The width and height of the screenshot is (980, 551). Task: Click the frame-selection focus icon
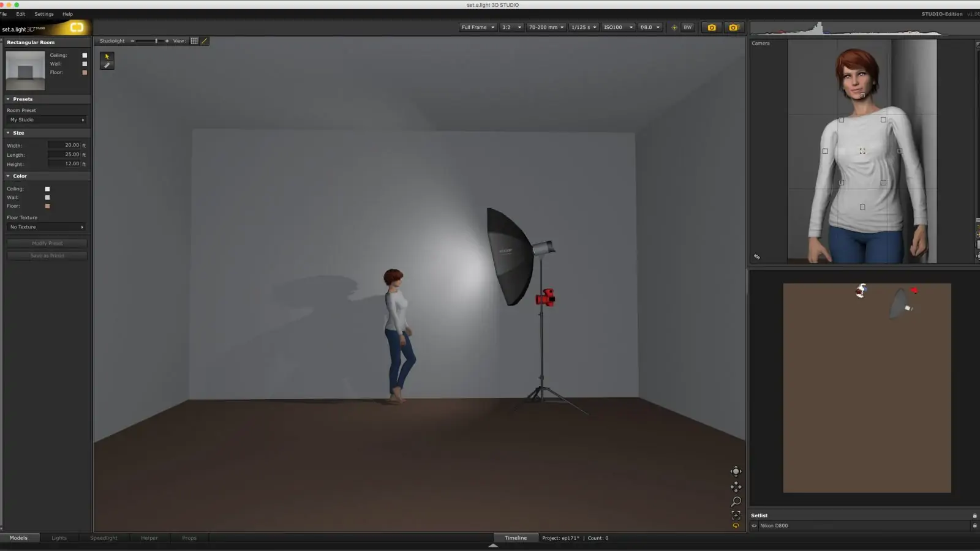[x=736, y=515]
